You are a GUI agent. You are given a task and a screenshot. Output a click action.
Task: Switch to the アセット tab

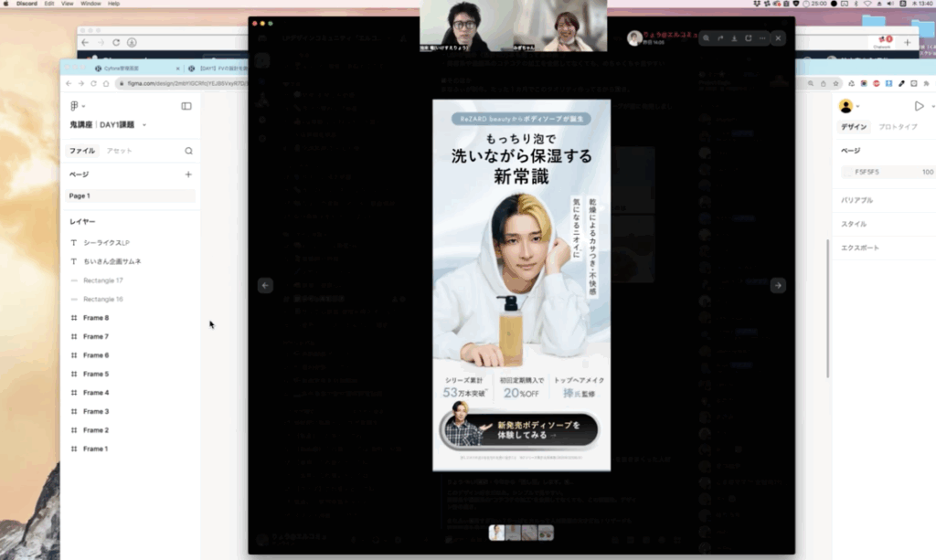coord(119,151)
